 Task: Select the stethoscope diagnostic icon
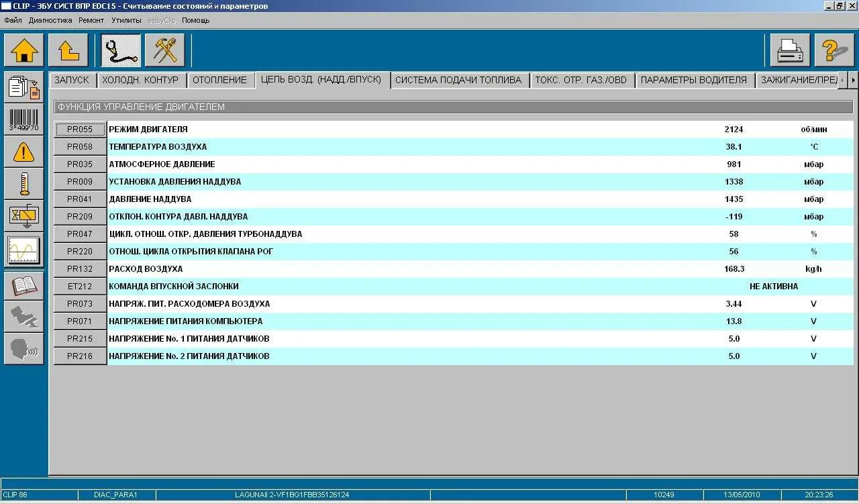click(x=121, y=50)
